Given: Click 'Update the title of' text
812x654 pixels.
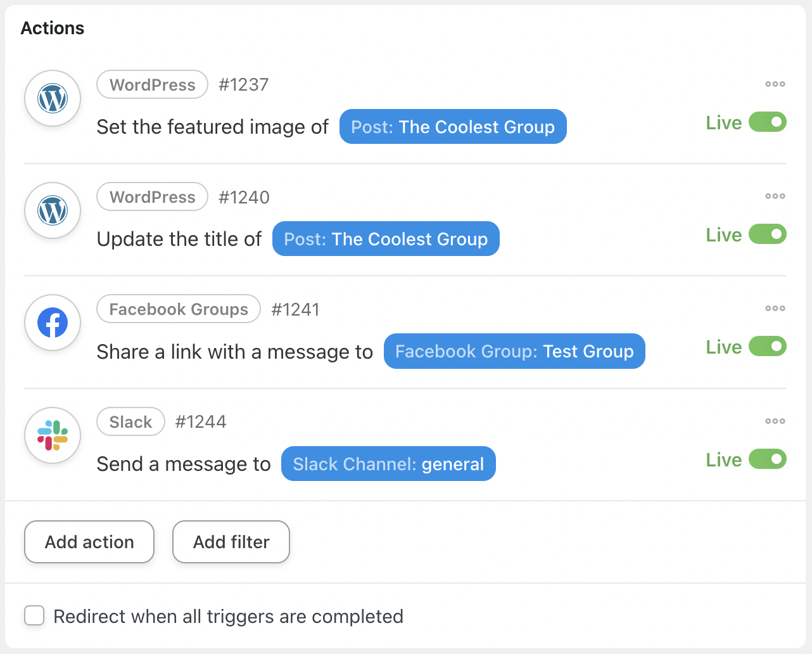Looking at the screenshot, I should click(179, 239).
